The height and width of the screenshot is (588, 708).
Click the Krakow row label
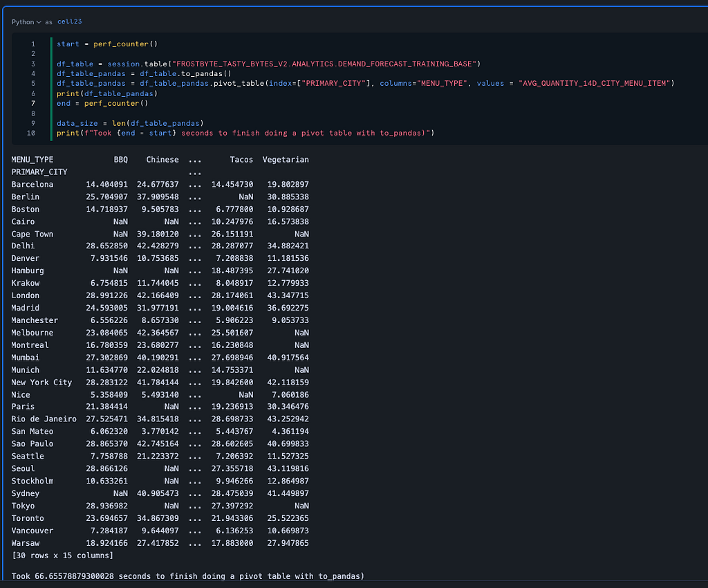(x=26, y=283)
